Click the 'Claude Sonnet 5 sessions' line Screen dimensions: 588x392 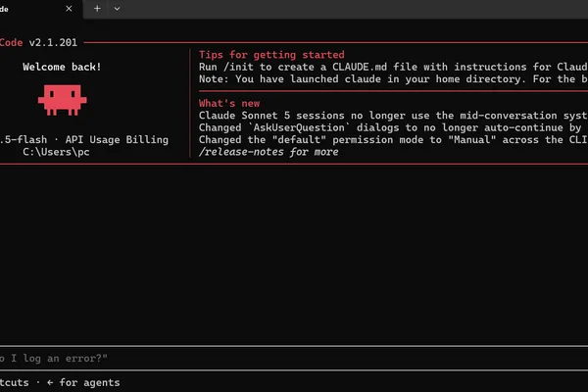coord(393,116)
